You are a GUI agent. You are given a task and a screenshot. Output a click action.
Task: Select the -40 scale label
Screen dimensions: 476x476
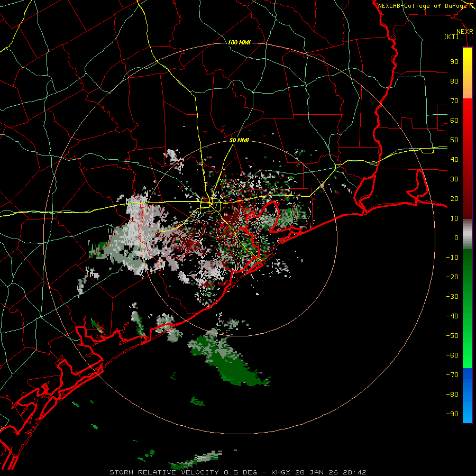click(x=452, y=316)
